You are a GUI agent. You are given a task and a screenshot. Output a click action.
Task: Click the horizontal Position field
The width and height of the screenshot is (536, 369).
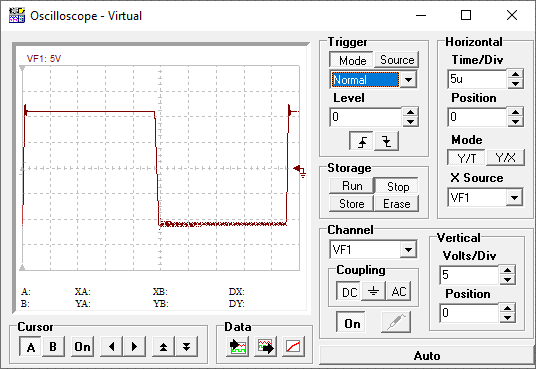point(477,117)
